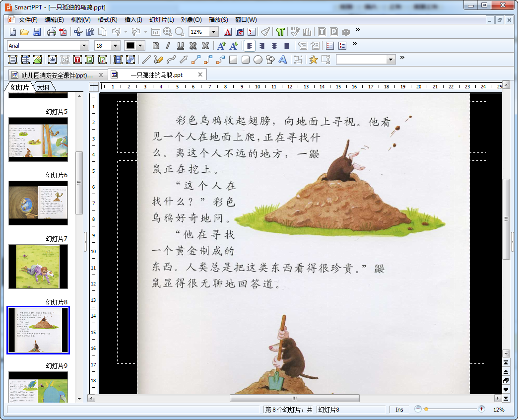
Task: Cut selection with the scissors icon
Action: click(x=78, y=32)
